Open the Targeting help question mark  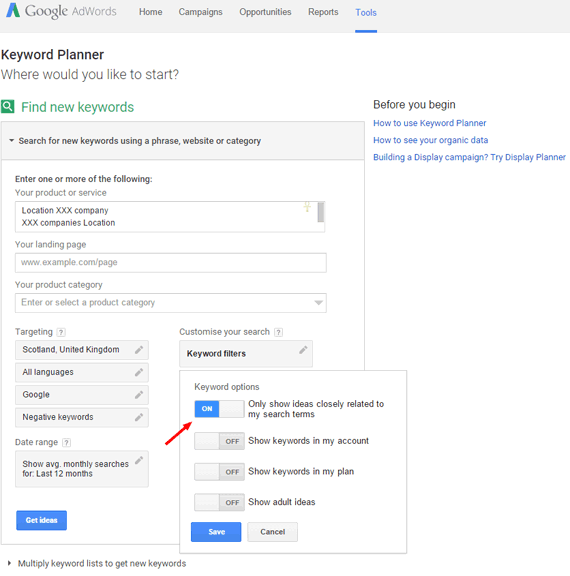[61, 332]
